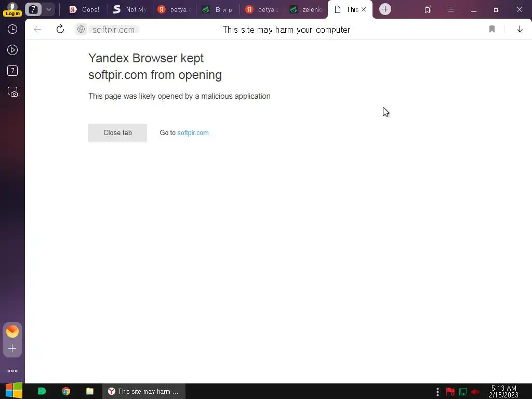Click page title 'This site may harm your computer'
The image size is (532, 399).
286,30
